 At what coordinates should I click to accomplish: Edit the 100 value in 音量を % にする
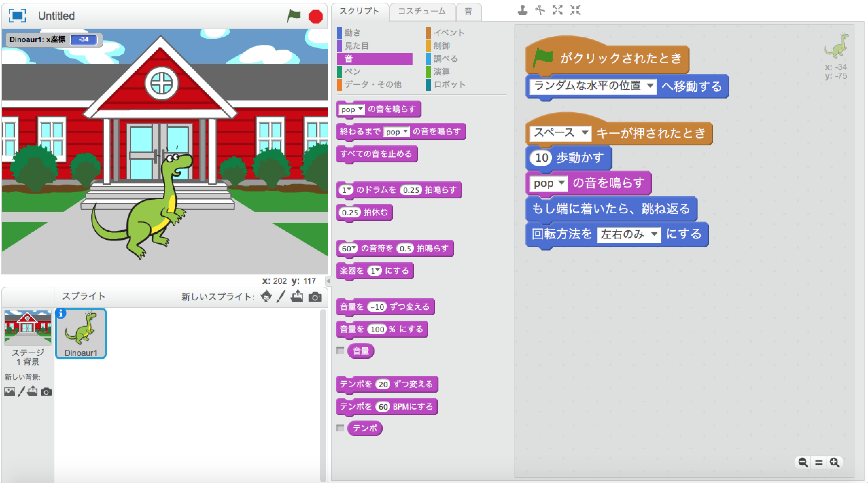point(378,329)
